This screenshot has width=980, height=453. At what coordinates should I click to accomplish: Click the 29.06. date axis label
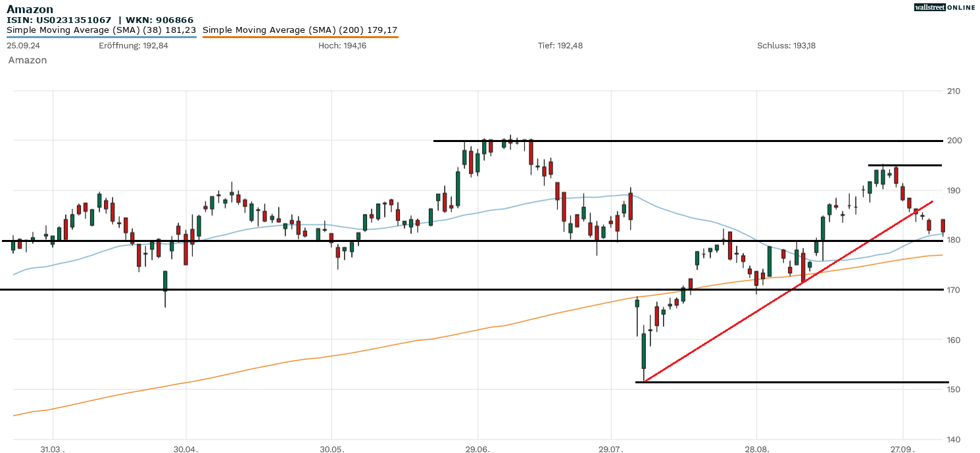point(478,448)
